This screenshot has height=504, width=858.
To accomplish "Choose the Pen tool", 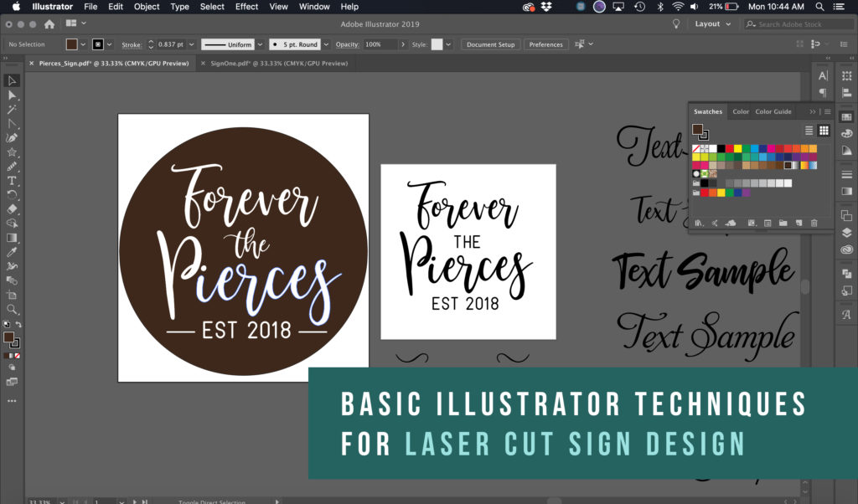I will 12,138.
